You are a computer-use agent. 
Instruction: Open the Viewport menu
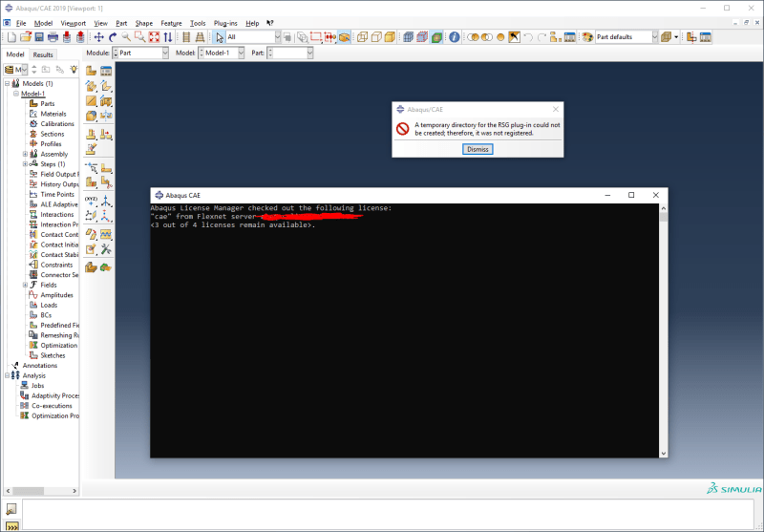pyautogui.click(x=74, y=23)
